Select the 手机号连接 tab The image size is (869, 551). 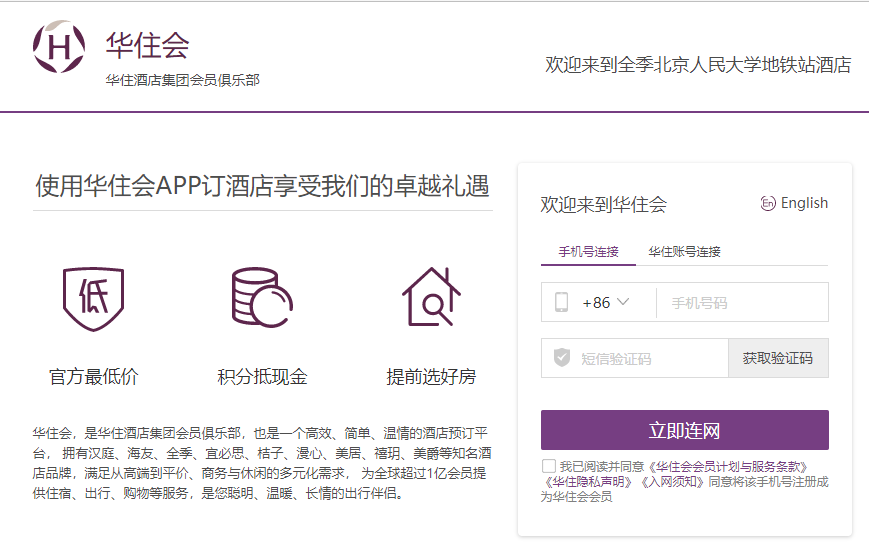(x=588, y=252)
